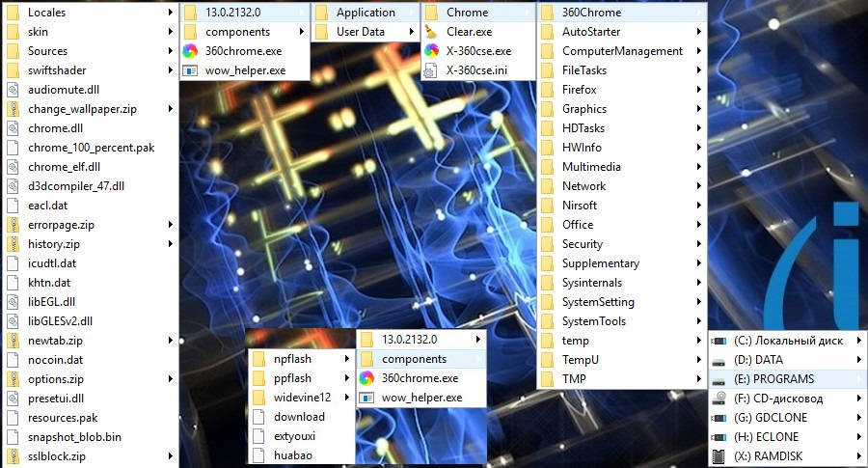The height and width of the screenshot is (468, 868).
Task: Click the extyouxi file name
Action: (x=294, y=436)
